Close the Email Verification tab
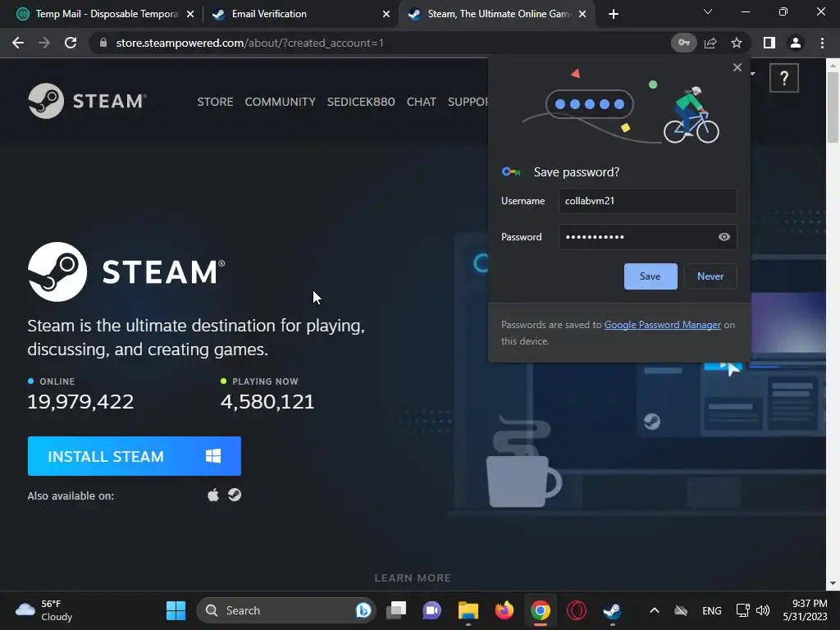 coord(386,14)
